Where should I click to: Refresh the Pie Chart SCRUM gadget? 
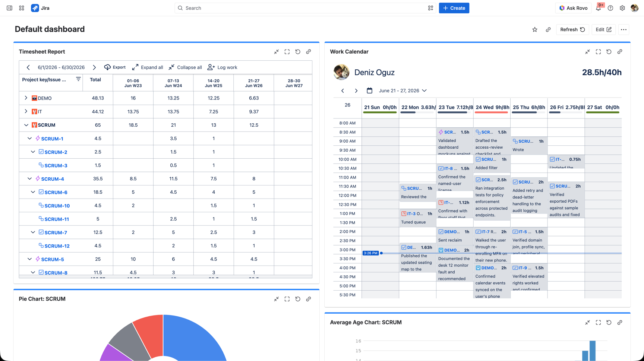pos(298,299)
